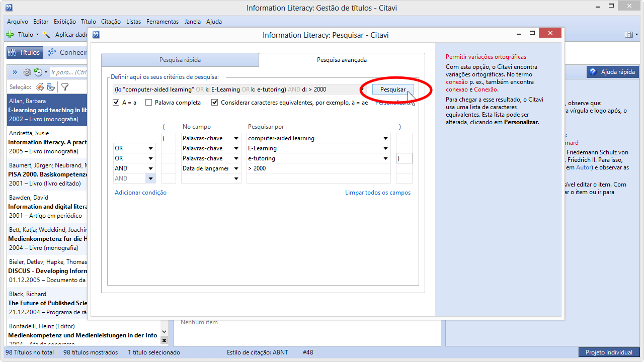Viewport: 644px width, 362px height.
Task: Click the funnel filter icon
Action: click(65, 87)
